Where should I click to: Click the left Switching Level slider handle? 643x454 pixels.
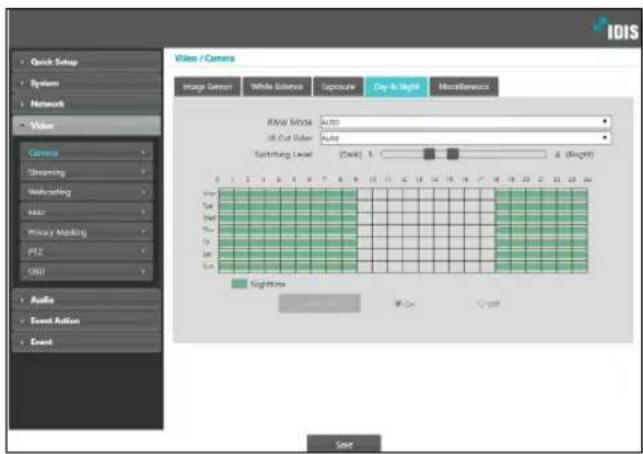pos(429,154)
